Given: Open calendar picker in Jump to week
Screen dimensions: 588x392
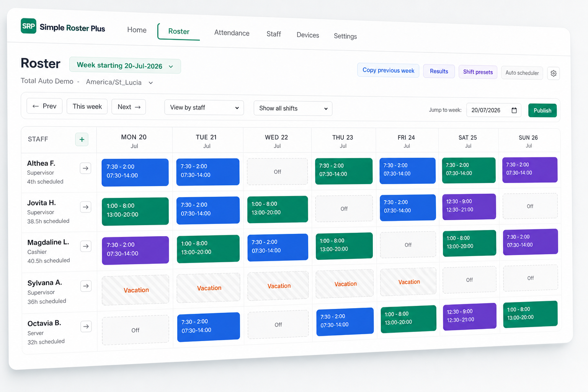Looking at the screenshot, I should (514, 110).
